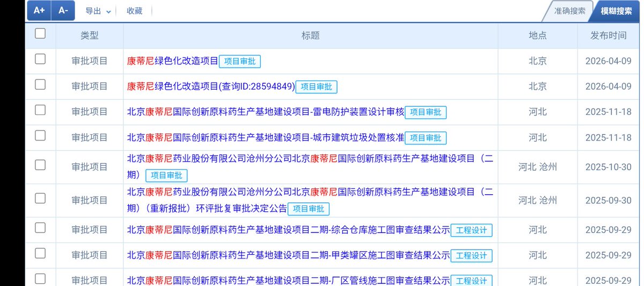Check the box for 厂区管线施工图审查 row
Screen dimensions: 644x286
(x=40, y=279)
